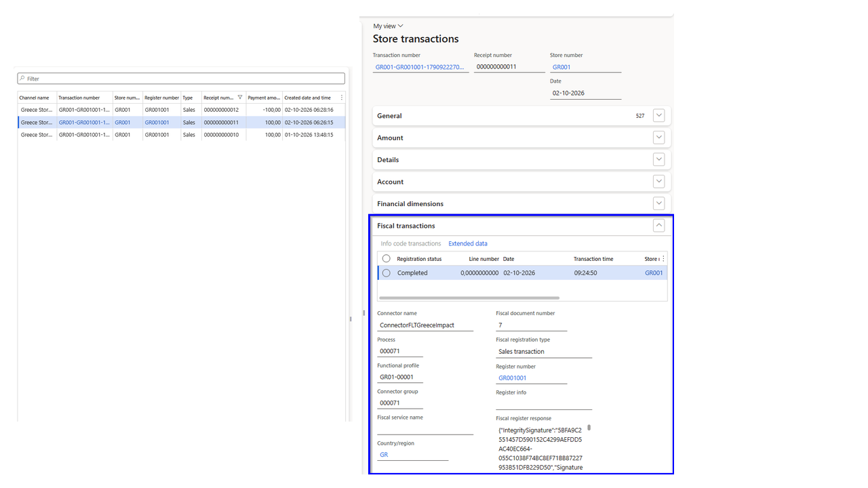The width and height of the screenshot is (868, 488).
Task: Click the Info code transactions menu item
Action: [x=411, y=243]
